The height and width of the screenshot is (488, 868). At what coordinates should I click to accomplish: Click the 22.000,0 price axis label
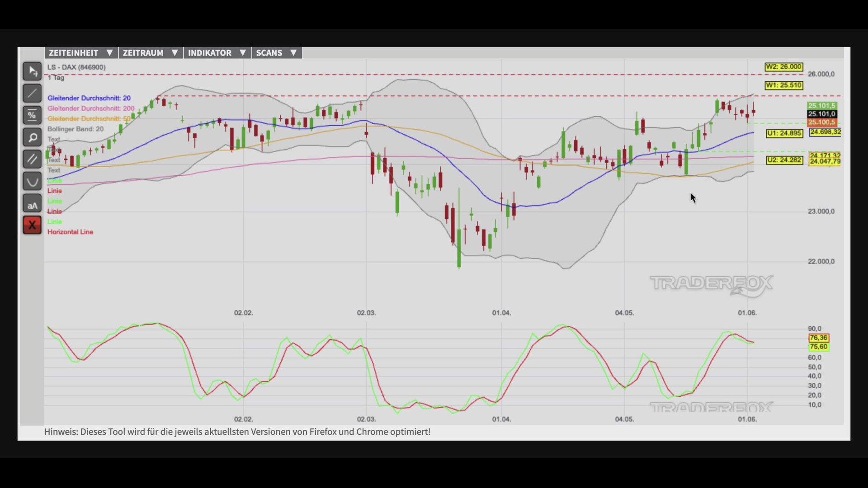(x=821, y=262)
